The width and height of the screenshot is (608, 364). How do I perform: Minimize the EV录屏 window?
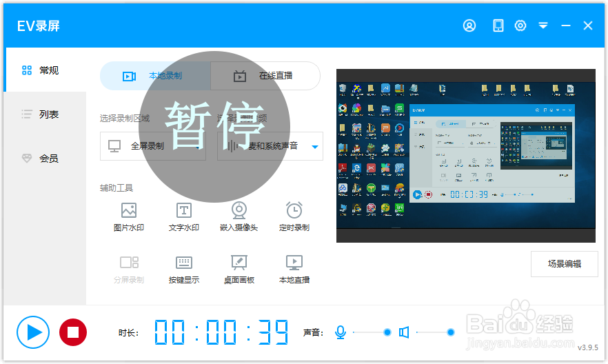click(x=566, y=26)
